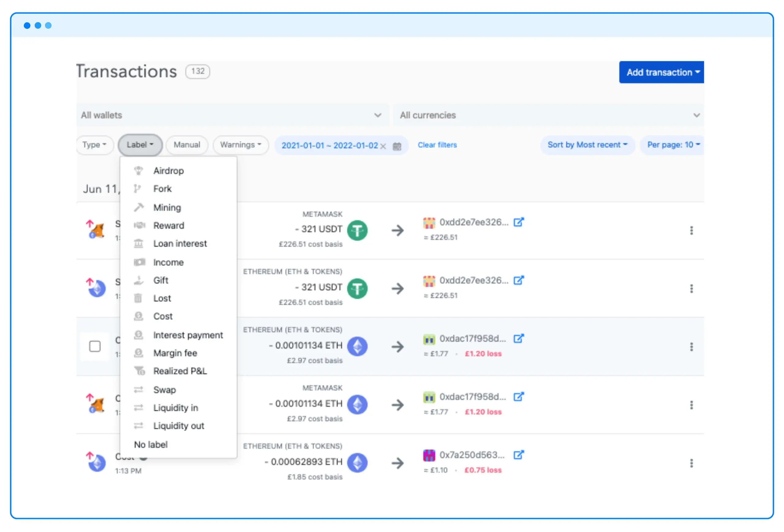Choose Margin fee from label menu
Image resolution: width=784 pixels, height=532 pixels.
[x=178, y=353]
